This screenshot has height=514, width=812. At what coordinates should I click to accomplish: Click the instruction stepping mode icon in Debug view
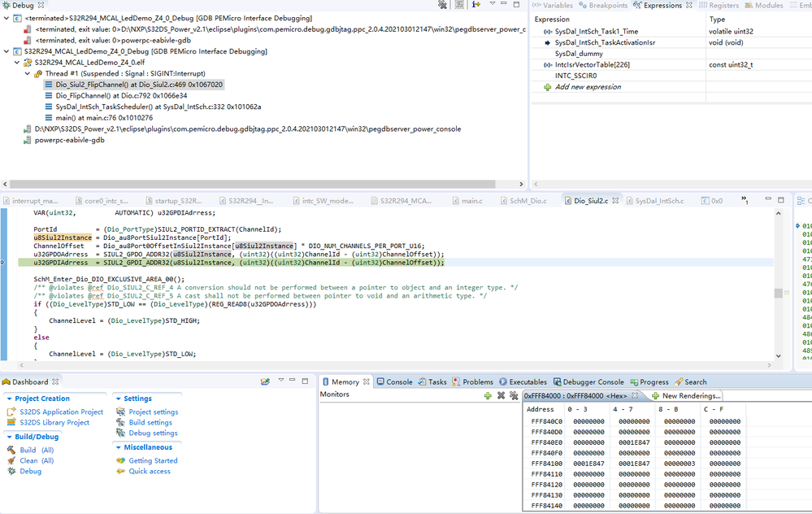[476, 5]
